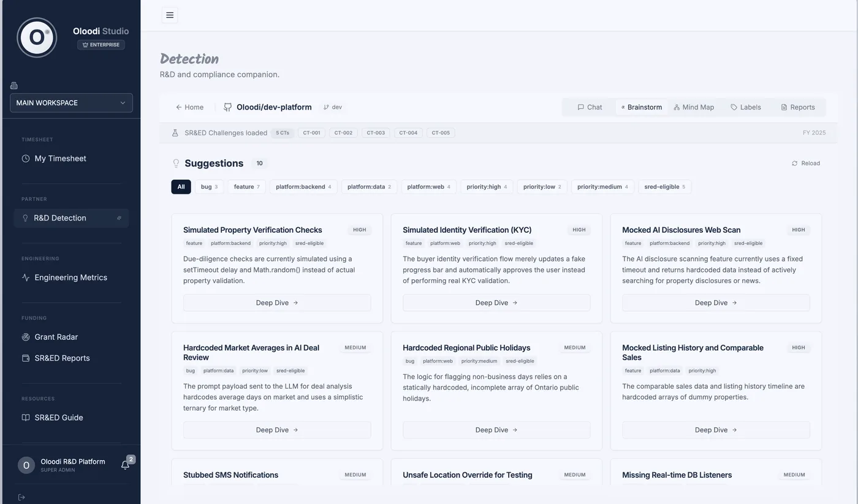Click the flask icon near SR&ED Challenges
858x504 pixels.
(x=175, y=133)
